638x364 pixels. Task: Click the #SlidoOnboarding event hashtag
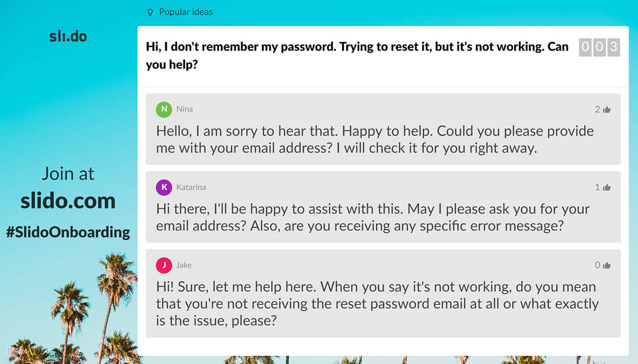click(68, 232)
